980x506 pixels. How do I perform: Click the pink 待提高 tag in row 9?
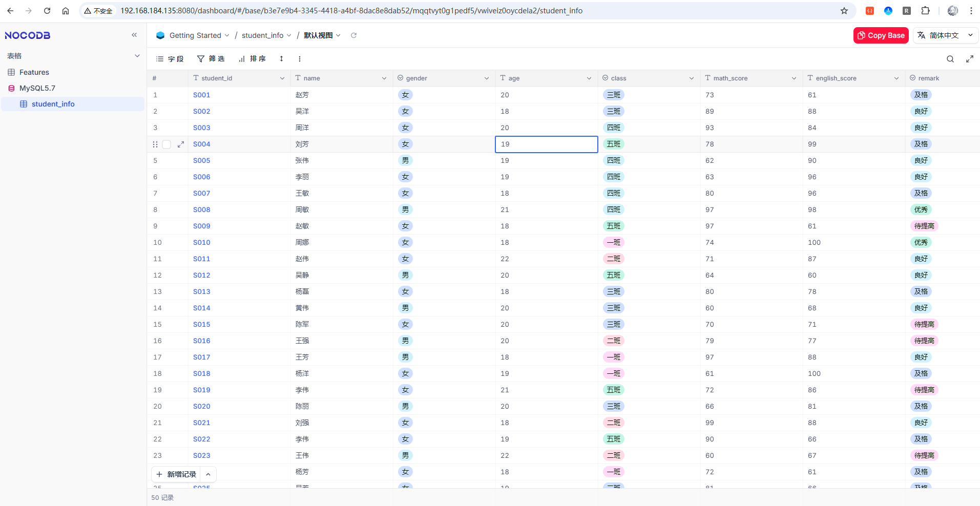pos(924,226)
